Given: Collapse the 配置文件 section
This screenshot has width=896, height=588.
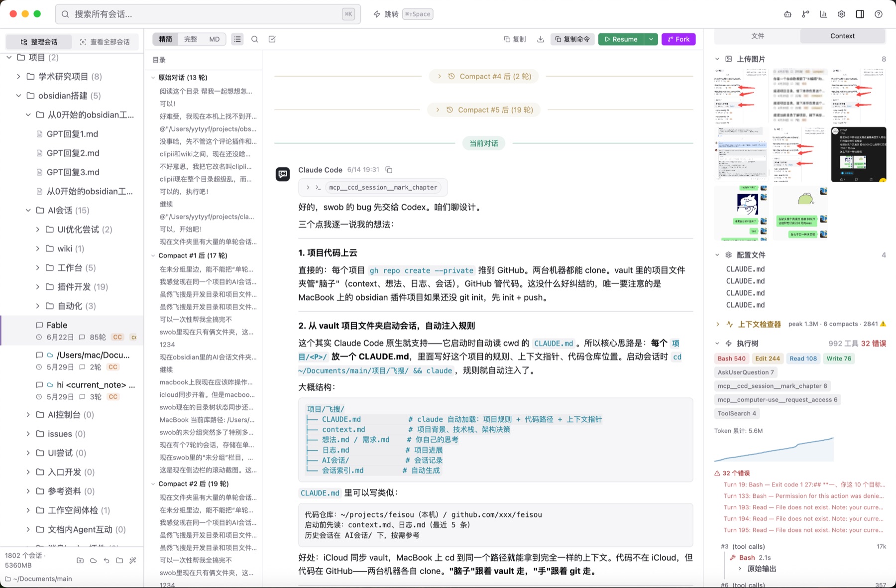Looking at the screenshot, I should point(717,255).
